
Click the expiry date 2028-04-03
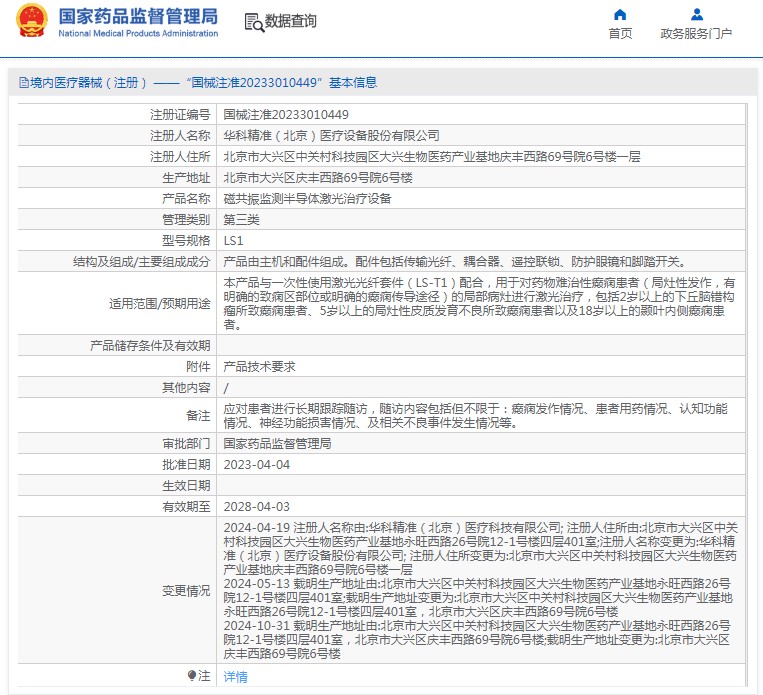coord(256,507)
